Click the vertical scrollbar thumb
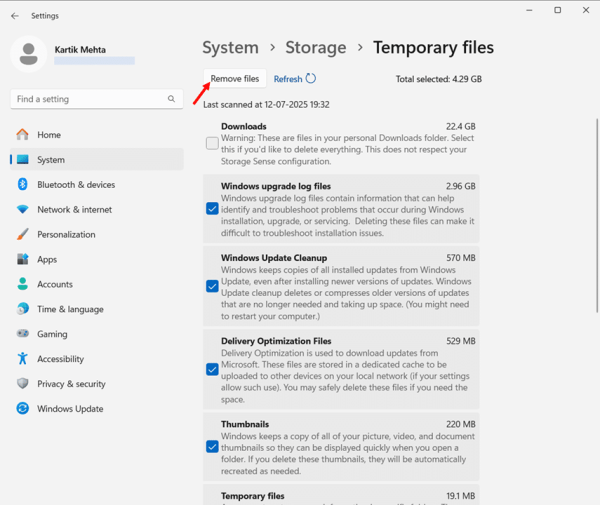The width and height of the screenshot is (600, 505). (597, 215)
